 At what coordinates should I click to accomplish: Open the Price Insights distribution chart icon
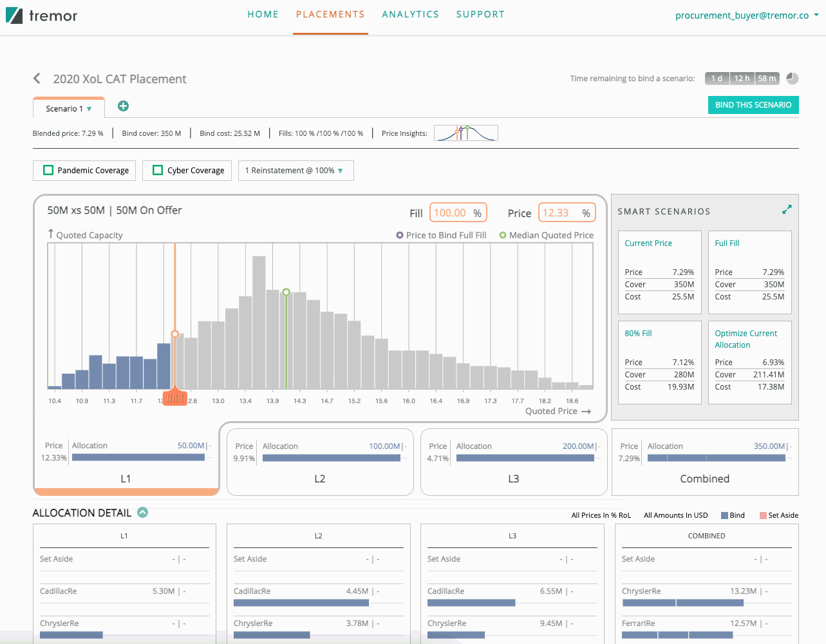pyautogui.click(x=465, y=133)
